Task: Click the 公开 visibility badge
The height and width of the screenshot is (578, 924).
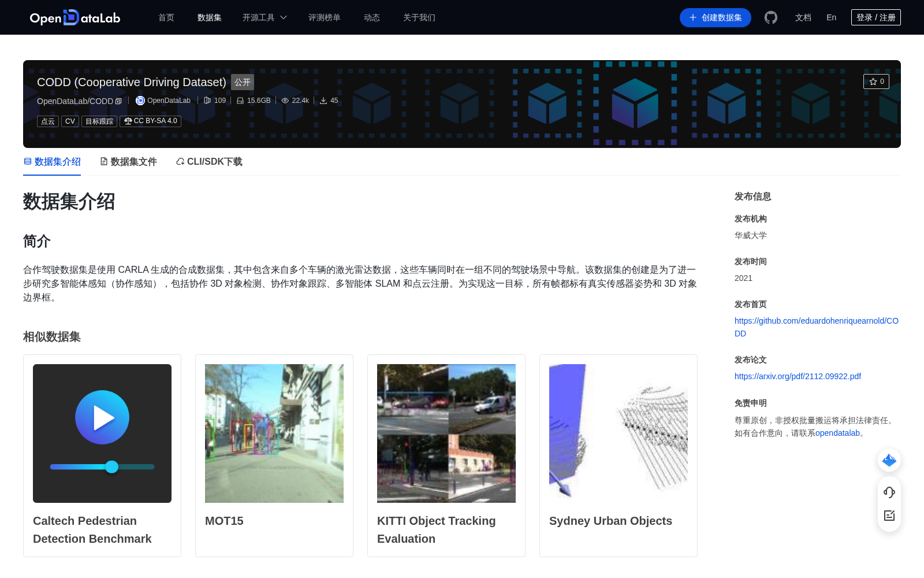Action: click(x=243, y=82)
